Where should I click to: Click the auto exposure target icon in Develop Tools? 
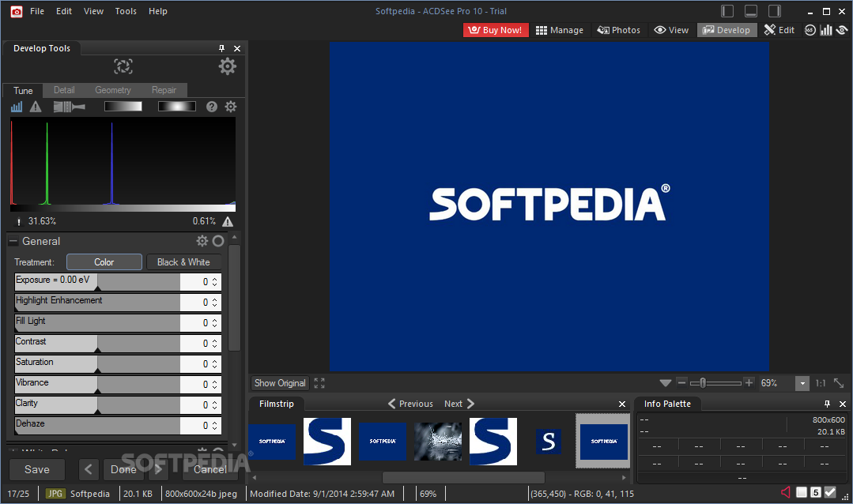123,66
